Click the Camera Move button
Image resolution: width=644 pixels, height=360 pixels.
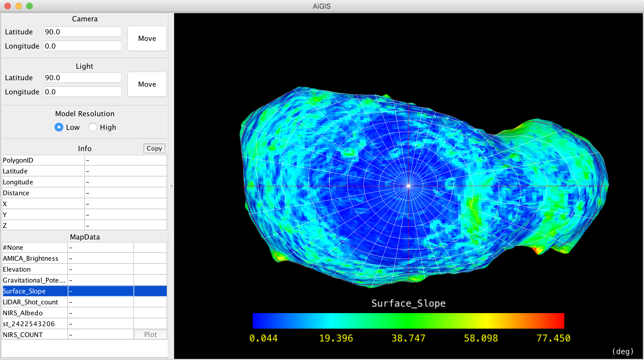pyautogui.click(x=147, y=38)
